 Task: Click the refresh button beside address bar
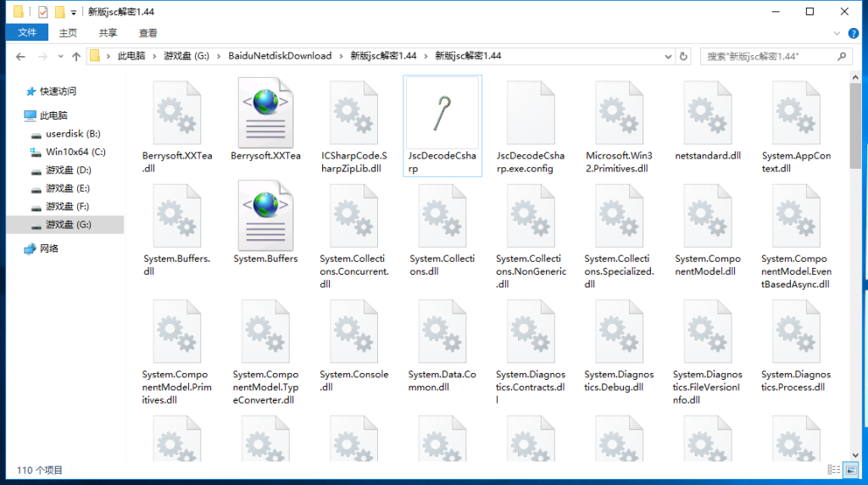point(684,56)
